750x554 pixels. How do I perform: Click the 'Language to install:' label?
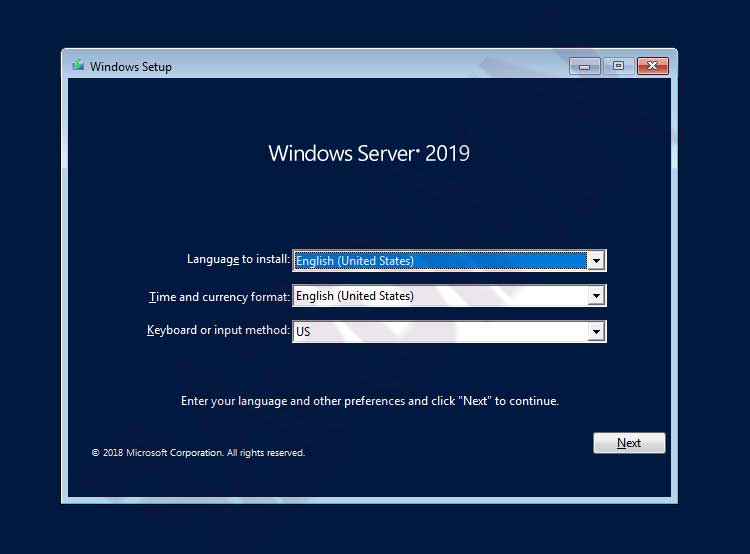click(238, 259)
